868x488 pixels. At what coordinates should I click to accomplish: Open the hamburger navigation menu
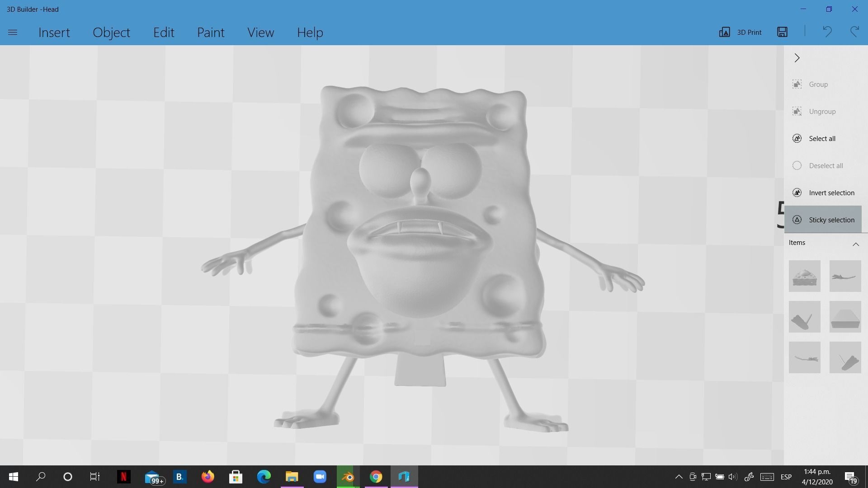[x=13, y=32]
